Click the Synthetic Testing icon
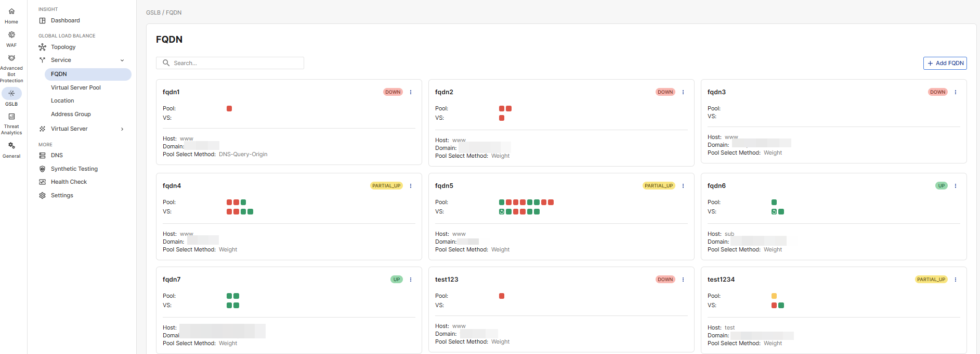980x354 pixels. coord(43,169)
